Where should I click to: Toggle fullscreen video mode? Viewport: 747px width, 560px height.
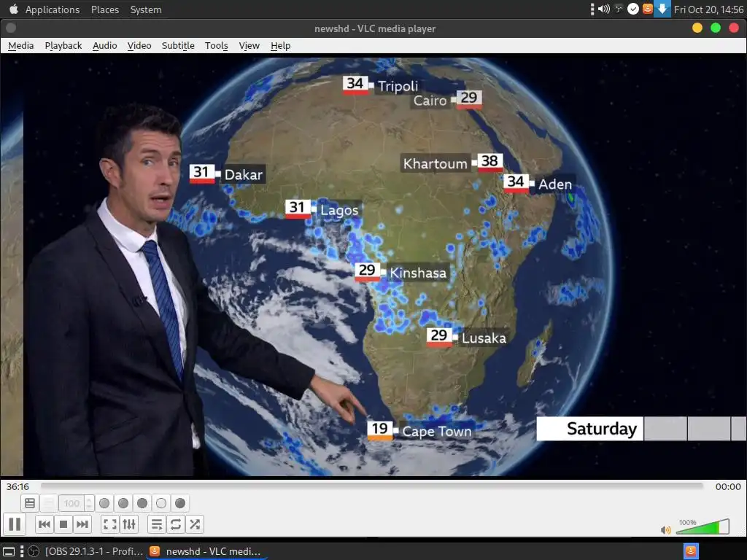coord(110,524)
